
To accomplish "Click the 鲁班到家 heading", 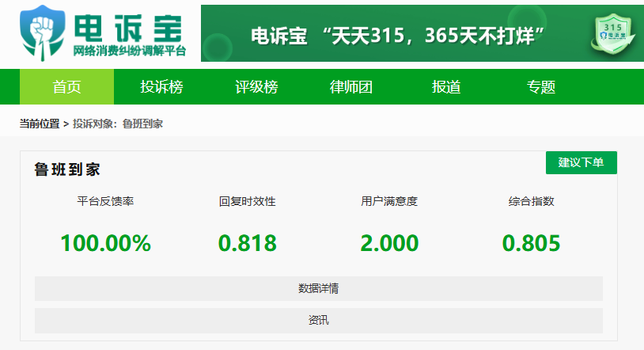I will point(67,169).
